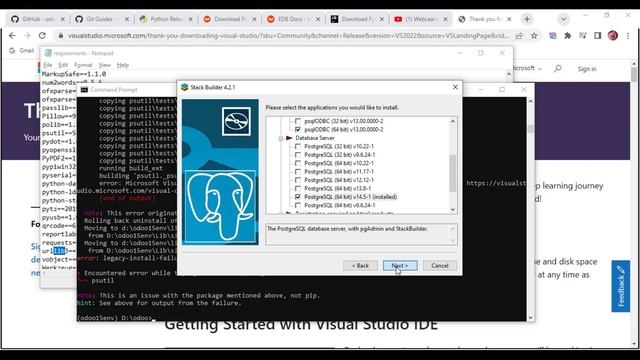Check PostgreSQL (64 bit) v13.8-1
This screenshot has width=640, height=360.
pyautogui.click(x=298, y=189)
